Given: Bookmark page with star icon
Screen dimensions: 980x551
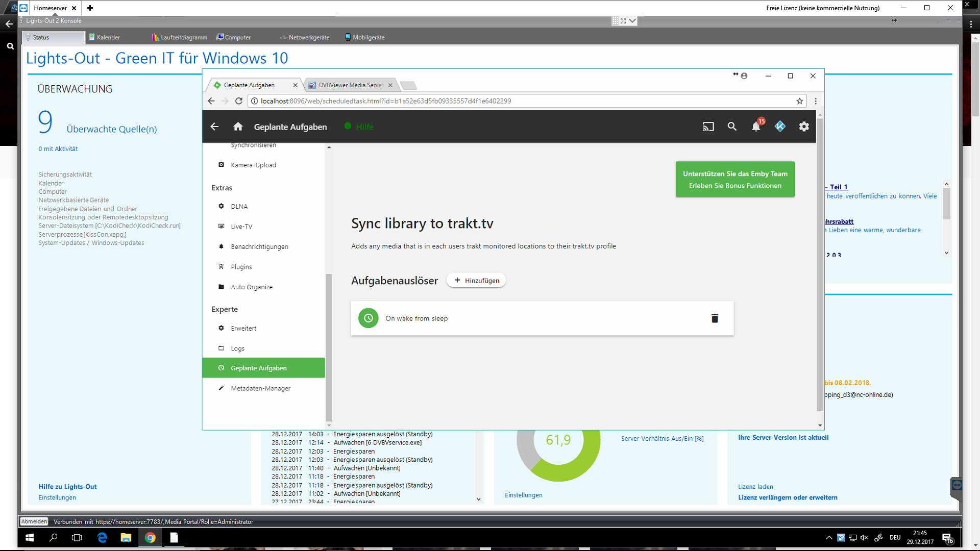Looking at the screenshot, I should tap(799, 101).
